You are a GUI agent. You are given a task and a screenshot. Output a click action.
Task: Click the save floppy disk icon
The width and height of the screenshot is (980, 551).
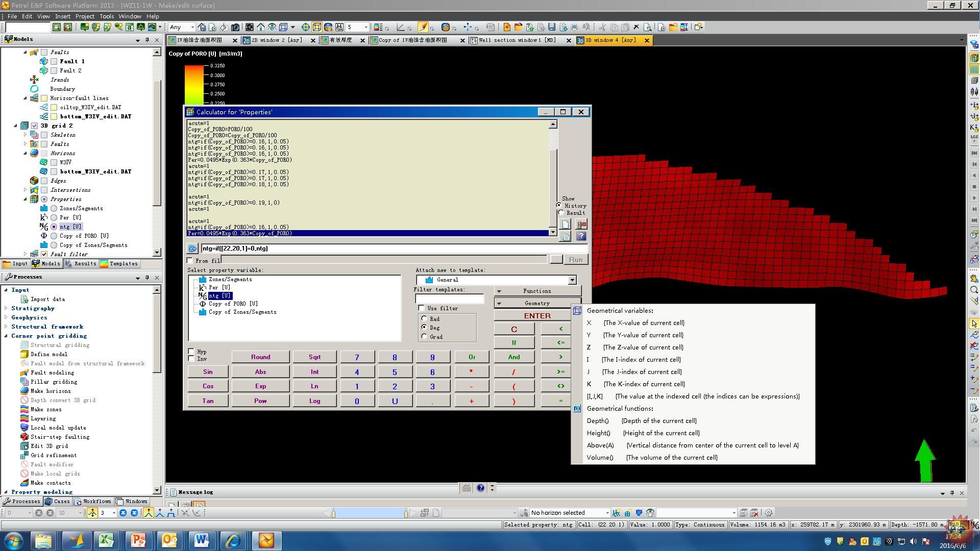tap(552, 27)
